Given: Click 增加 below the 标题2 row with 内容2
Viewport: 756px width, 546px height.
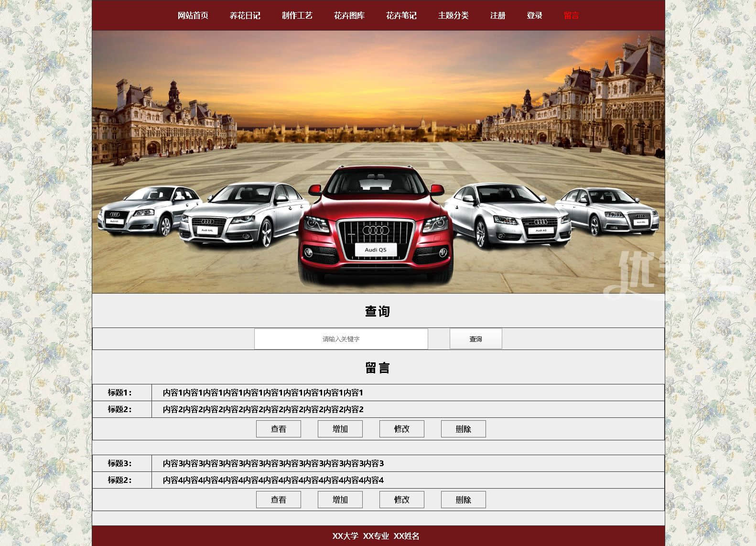Looking at the screenshot, I should point(340,429).
